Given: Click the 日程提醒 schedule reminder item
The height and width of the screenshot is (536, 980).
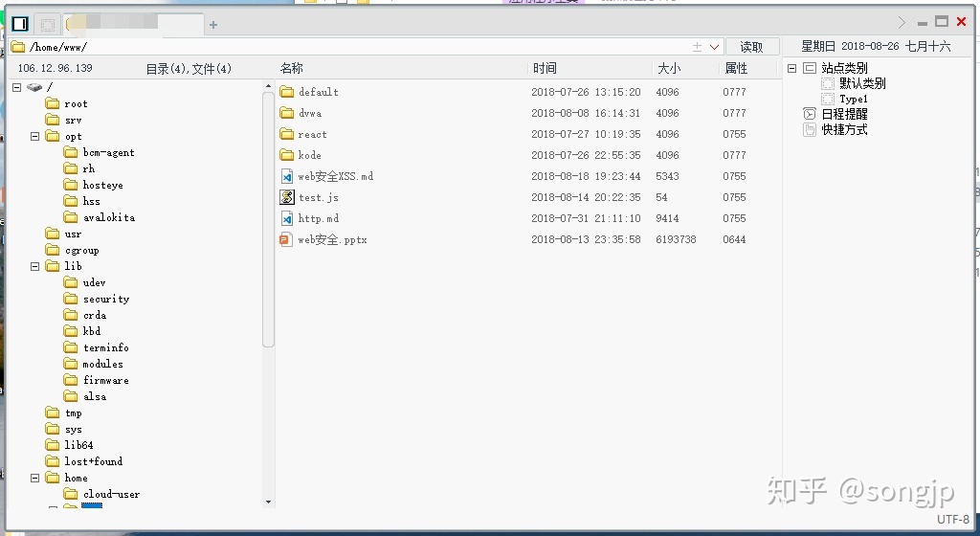Looking at the screenshot, I should click(844, 114).
